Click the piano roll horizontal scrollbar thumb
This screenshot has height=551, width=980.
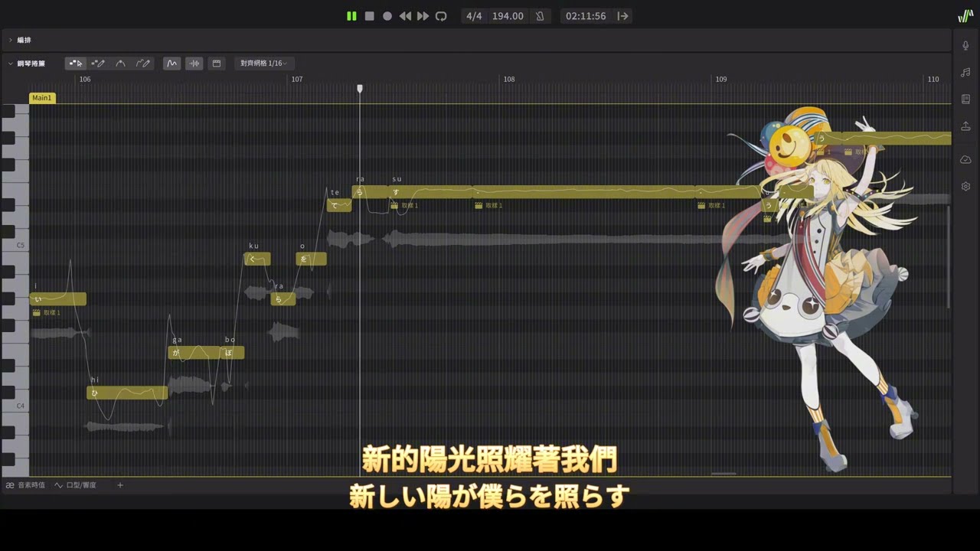coord(724,474)
